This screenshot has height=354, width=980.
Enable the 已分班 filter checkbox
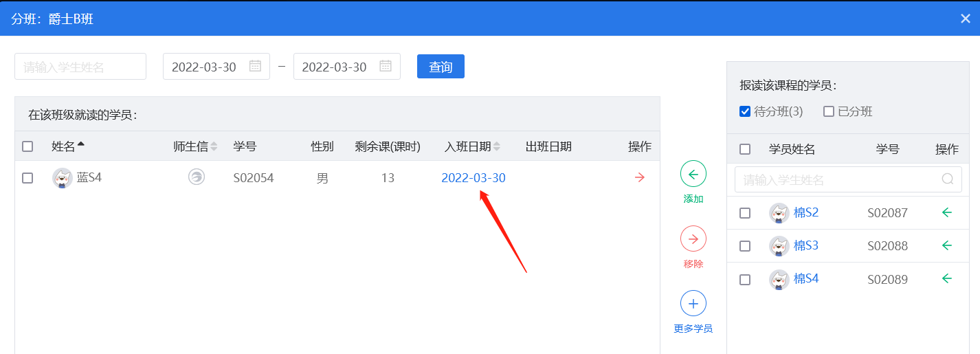(x=829, y=111)
